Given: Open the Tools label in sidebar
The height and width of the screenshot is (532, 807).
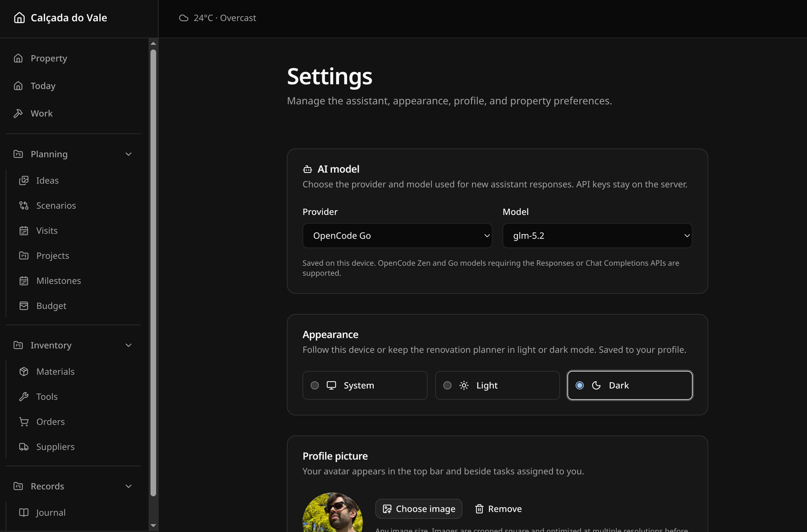Looking at the screenshot, I should 47,396.
